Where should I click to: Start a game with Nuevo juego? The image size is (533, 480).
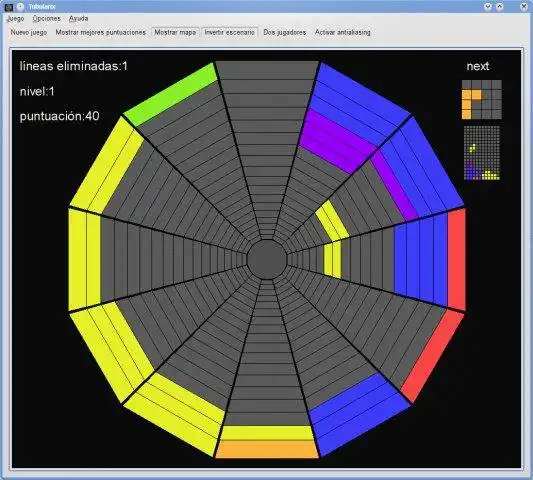click(29, 32)
